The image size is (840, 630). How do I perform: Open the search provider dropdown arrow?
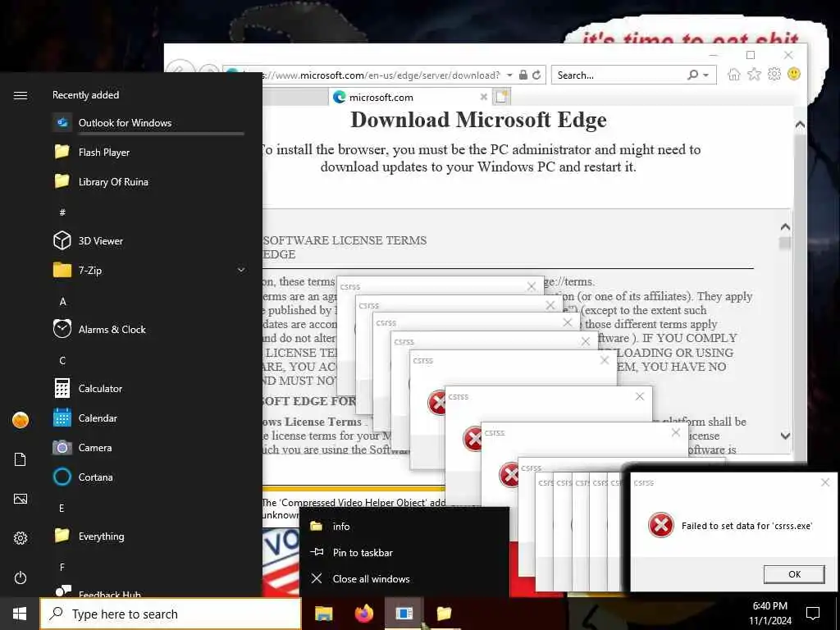[705, 75]
